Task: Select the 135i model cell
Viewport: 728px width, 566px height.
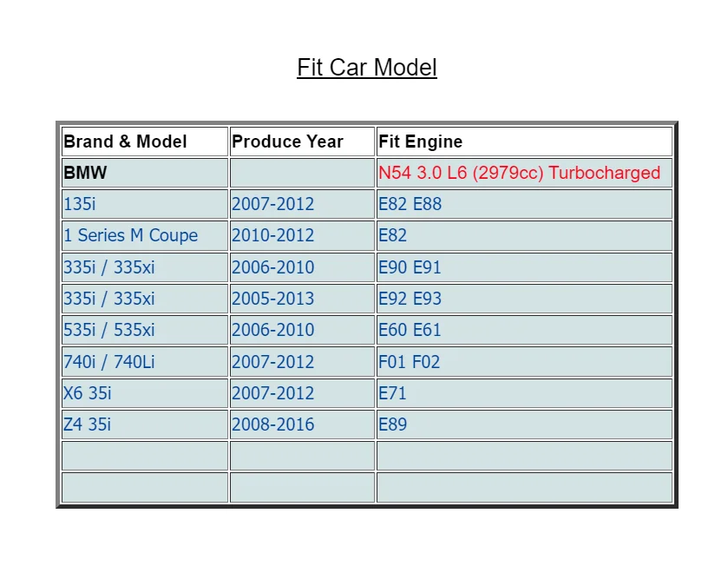Action: point(79,204)
